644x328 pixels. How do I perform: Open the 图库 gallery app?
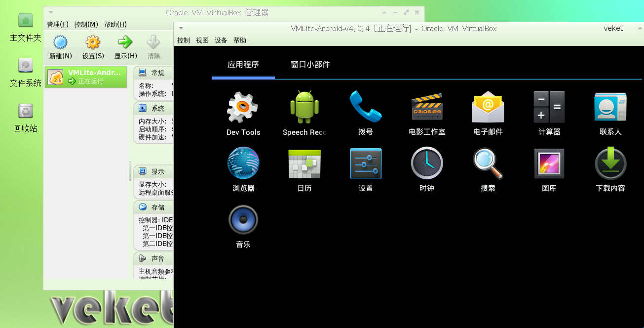pyautogui.click(x=549, y=169)
